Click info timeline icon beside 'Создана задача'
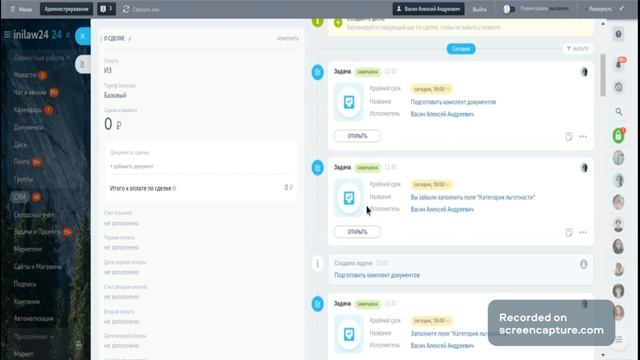Image resolution: width=640 pixels, height=360 pixels. click(318, 264)
